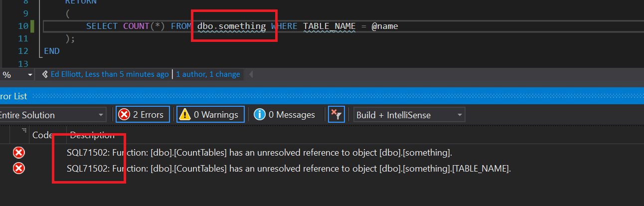Viewport: 644px width, 206px height.
Task: Toggle the 2 Errors filter
Action: (x=143, y=115)
